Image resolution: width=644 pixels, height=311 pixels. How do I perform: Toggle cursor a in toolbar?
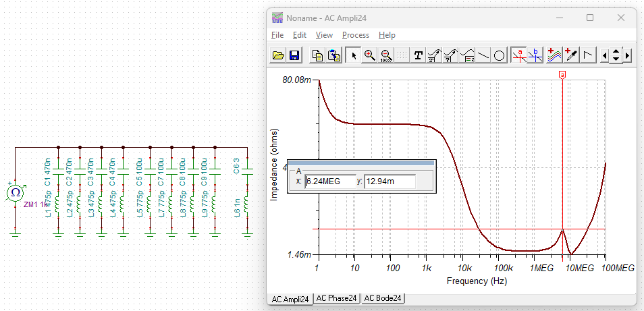[519, 55]
